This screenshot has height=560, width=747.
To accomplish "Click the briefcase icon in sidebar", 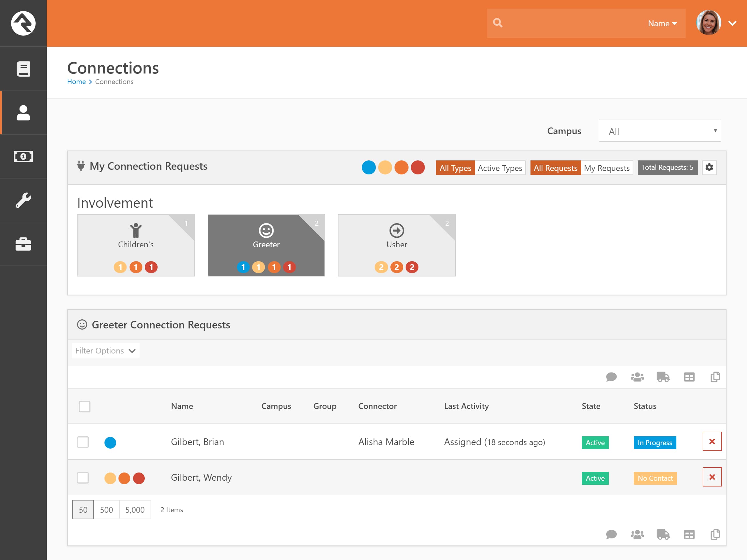I will [23, 244].
